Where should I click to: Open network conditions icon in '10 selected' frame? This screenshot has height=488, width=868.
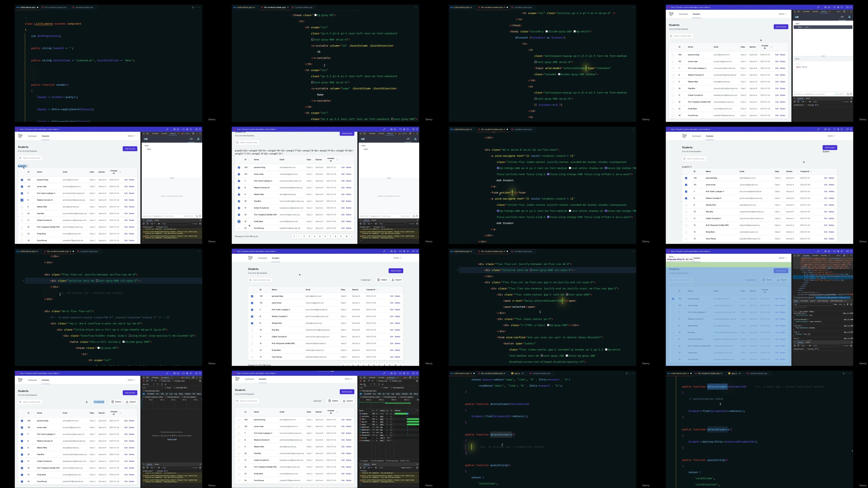[157, 384]
